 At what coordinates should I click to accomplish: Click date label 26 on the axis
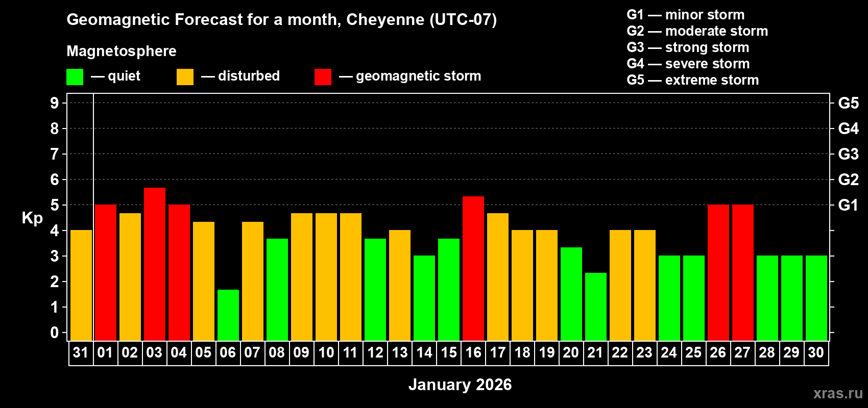(718, 352)
